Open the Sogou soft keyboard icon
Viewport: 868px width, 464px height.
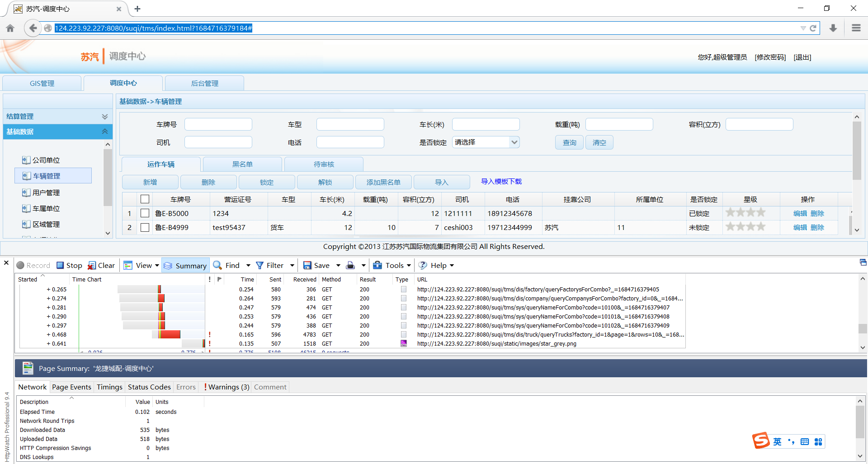[x=805, y=442]
